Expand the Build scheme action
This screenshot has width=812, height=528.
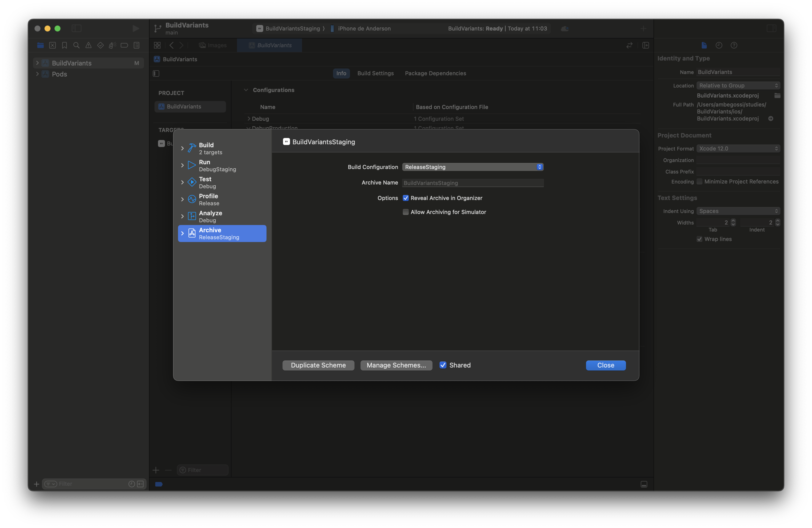pyautogui.click(x=182, y=148)
